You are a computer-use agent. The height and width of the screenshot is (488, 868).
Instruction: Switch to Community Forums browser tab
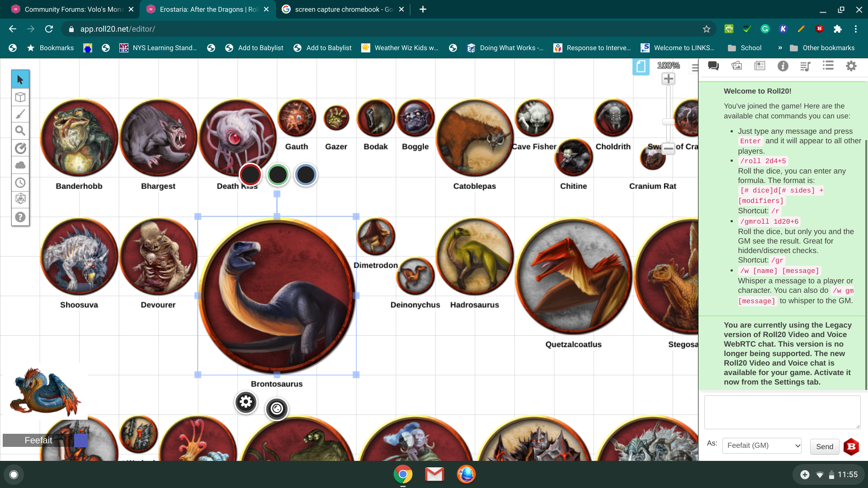(x=73, y=9)
